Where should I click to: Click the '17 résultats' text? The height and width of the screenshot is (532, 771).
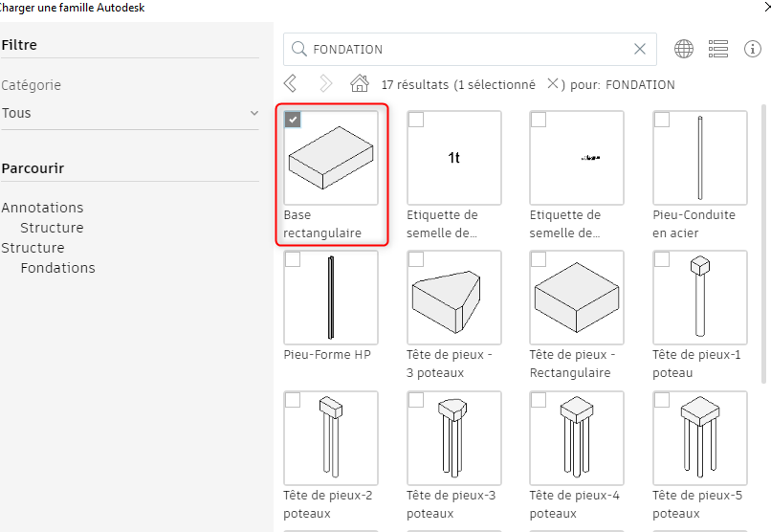(x=415, y=84)
